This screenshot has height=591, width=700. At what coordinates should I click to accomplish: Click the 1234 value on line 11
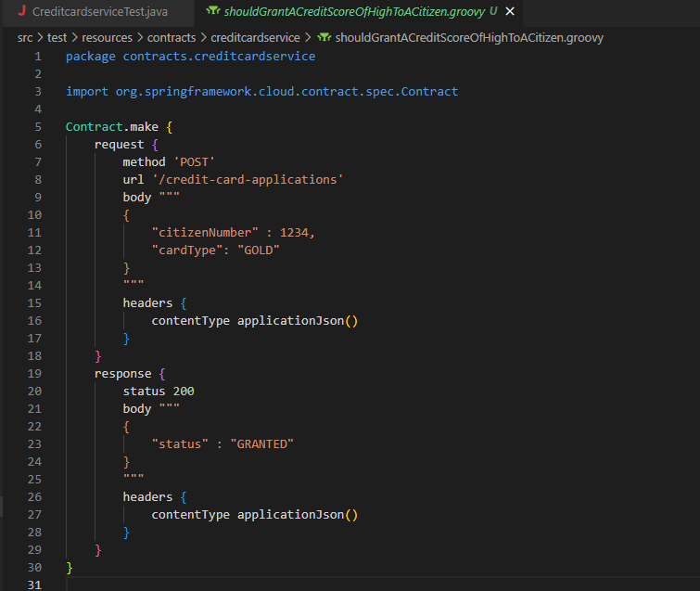coord(294,233)
